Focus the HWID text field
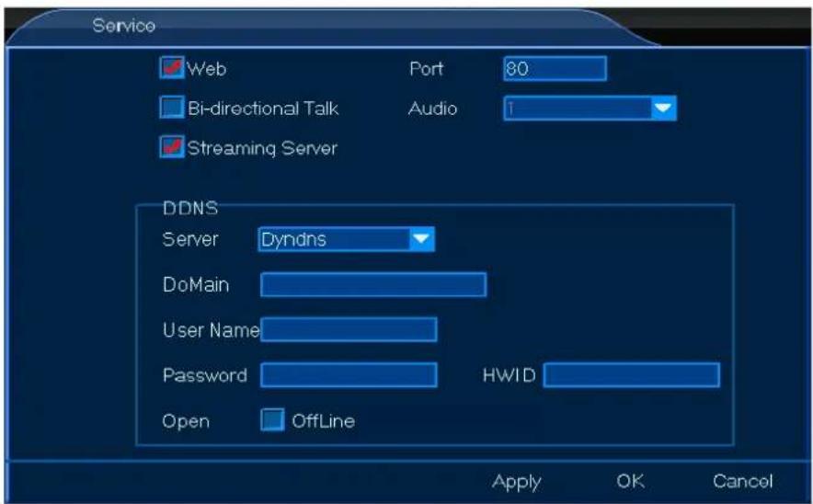This screenshot has height=504, width=813. (x=631, y=374)
